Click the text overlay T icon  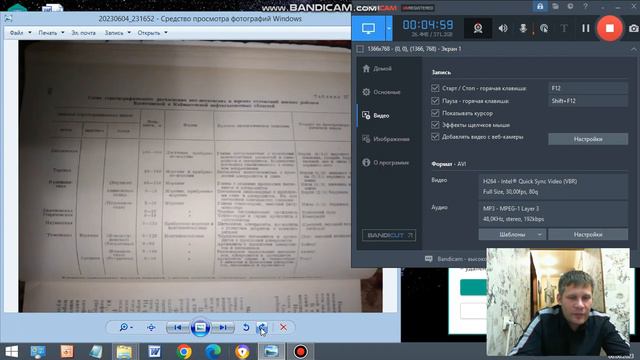click(x=564, y=28)
